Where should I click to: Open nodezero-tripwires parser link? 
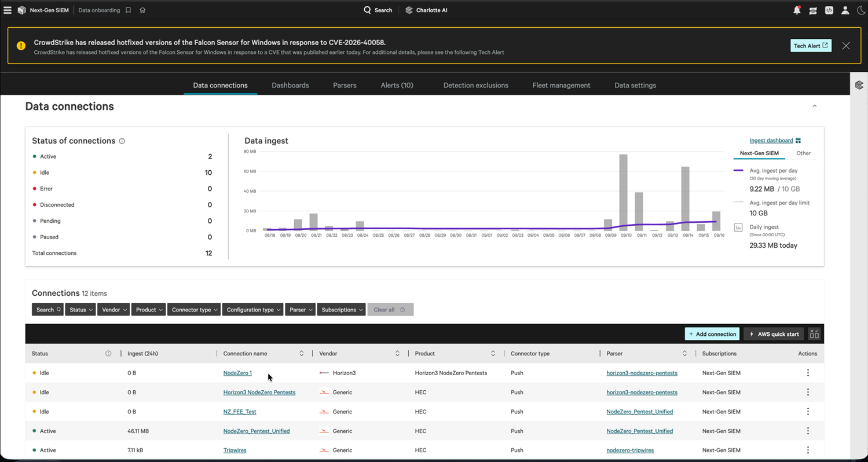pyautogui.click(x=630, y=450)
